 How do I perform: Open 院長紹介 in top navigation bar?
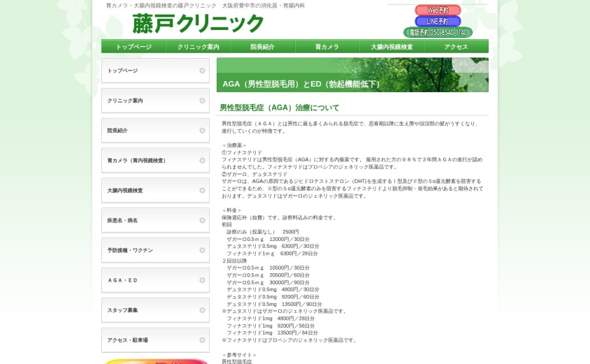(263, 47)
